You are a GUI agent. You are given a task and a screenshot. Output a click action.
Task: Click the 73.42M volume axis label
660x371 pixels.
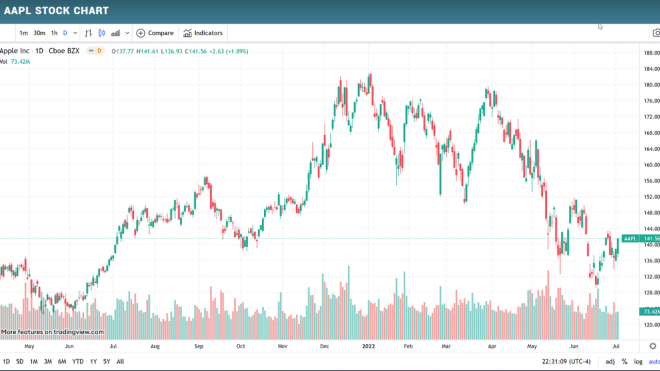tap(649, 312)
